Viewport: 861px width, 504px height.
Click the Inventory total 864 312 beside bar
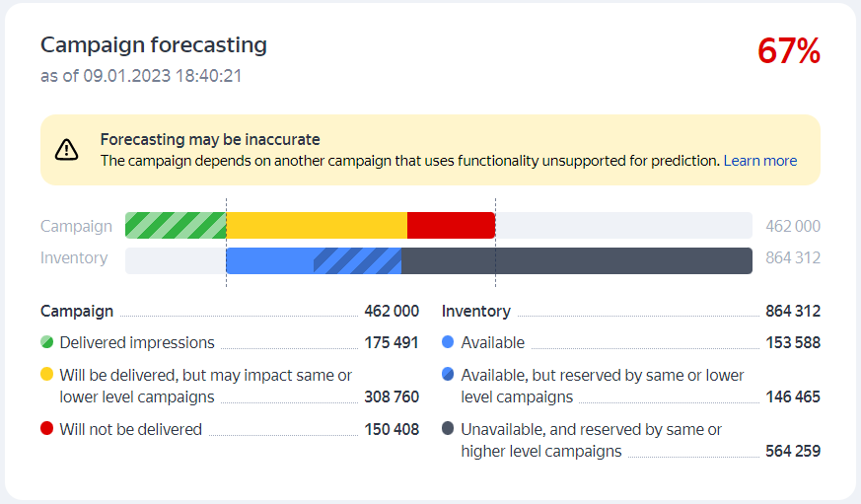click(x=793, y=258)
